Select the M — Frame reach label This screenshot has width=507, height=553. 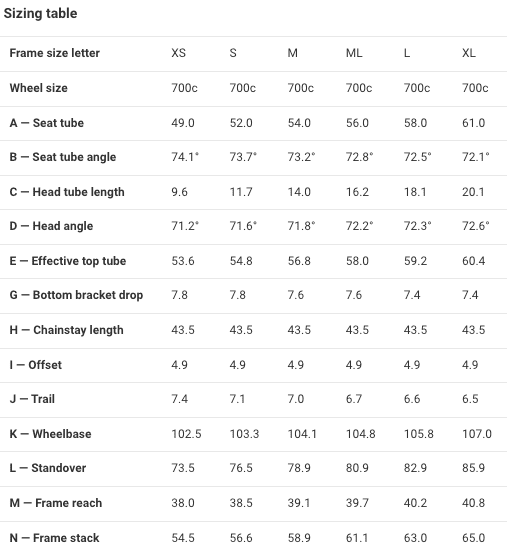(56, 503)
